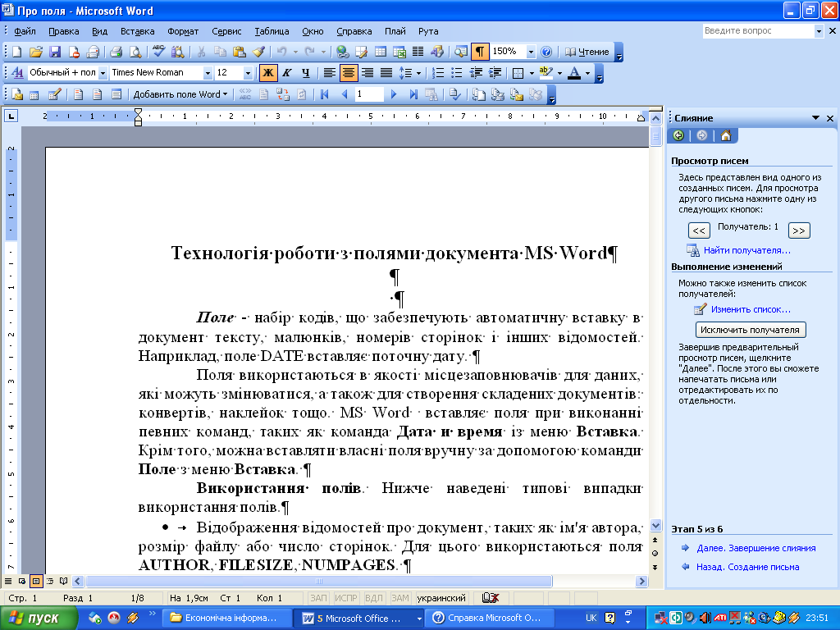Click the task pane Home icon
840x630 pixels.
726,135
